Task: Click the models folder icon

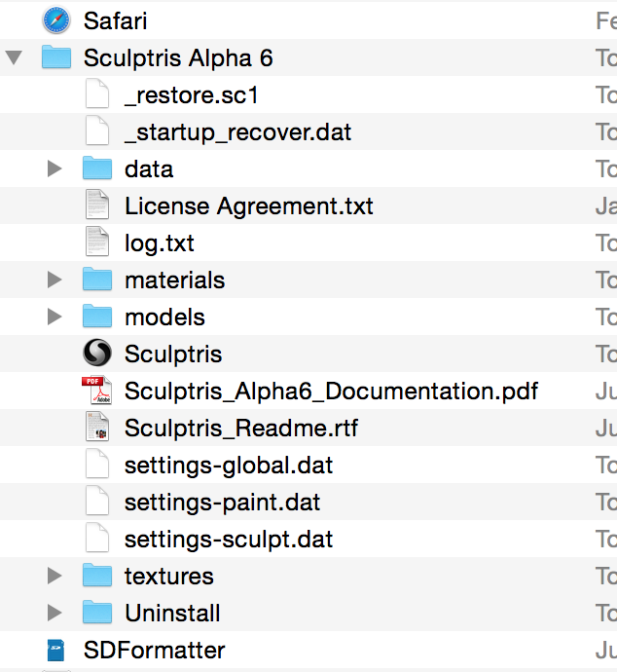Action: pos(97,316)
